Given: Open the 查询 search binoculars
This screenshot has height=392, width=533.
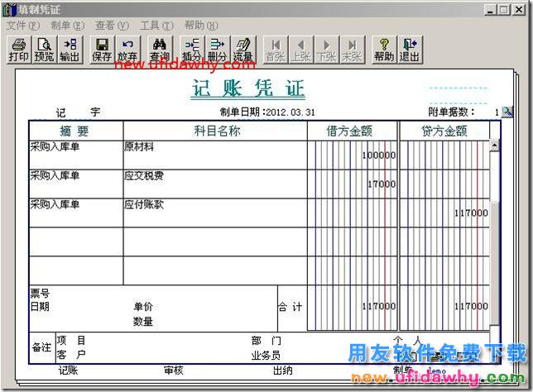Looking at the screenshot, I should click(x=160, y=50).
